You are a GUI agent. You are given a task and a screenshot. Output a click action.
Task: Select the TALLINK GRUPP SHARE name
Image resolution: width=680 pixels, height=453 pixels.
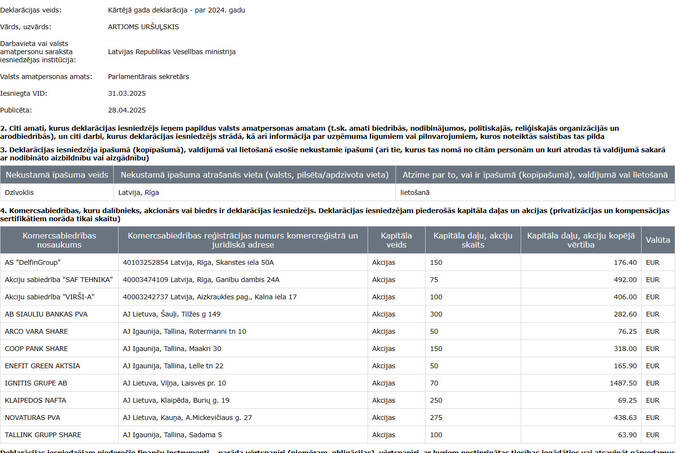pyautogui.click(x=43, y=435)
